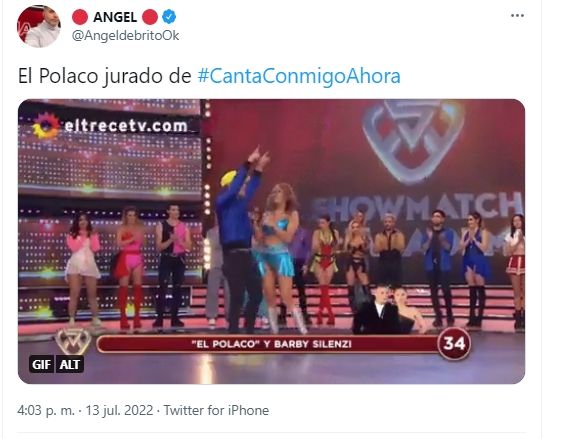Open the @AngeldebritoOk handle link

[125, 36]
